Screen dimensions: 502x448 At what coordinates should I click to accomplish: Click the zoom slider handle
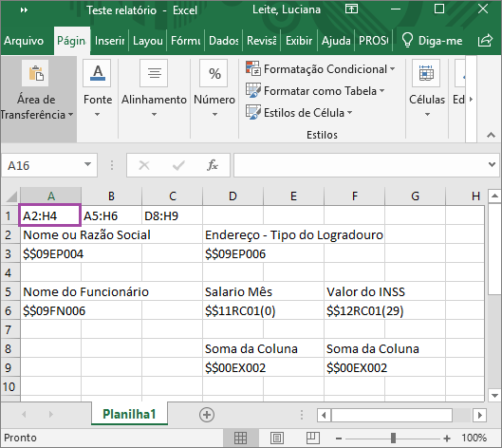click(x=394, y=438)
